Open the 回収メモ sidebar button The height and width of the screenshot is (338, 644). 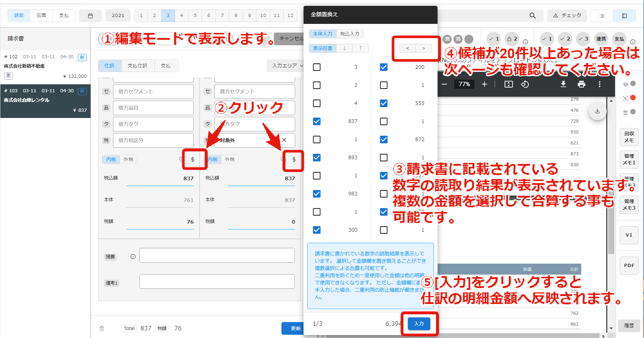tap(629, 137)
